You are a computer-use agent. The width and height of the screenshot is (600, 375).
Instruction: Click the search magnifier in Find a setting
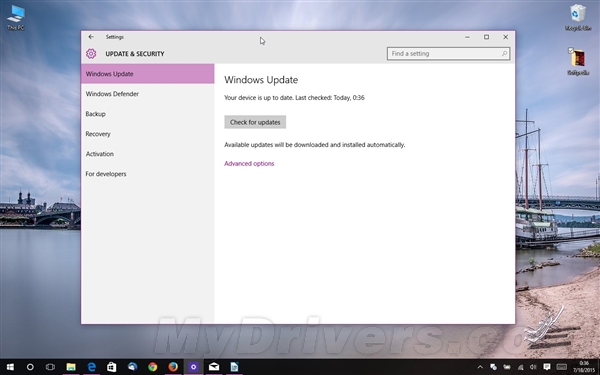[x=504, y=54]
